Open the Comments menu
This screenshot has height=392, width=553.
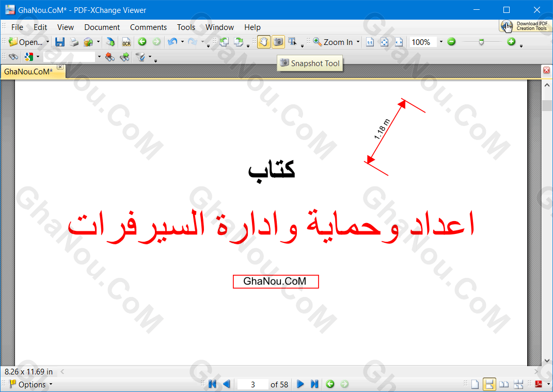pyautogui.click(x=148, y=27)
